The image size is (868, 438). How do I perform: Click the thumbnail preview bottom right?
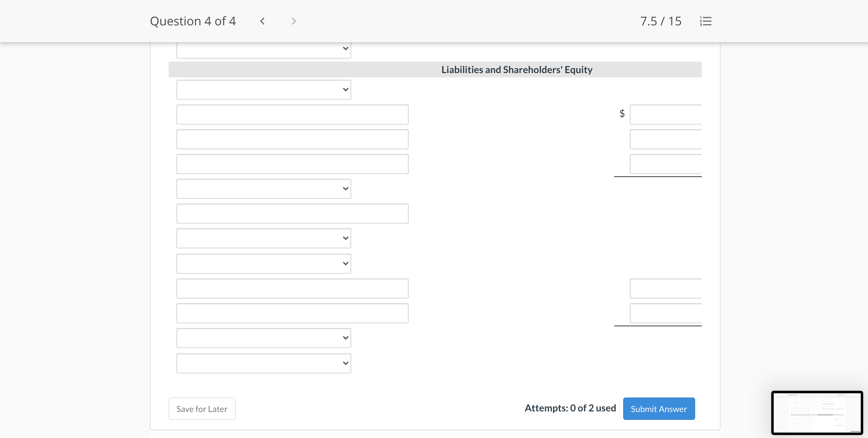coord(817,413)
